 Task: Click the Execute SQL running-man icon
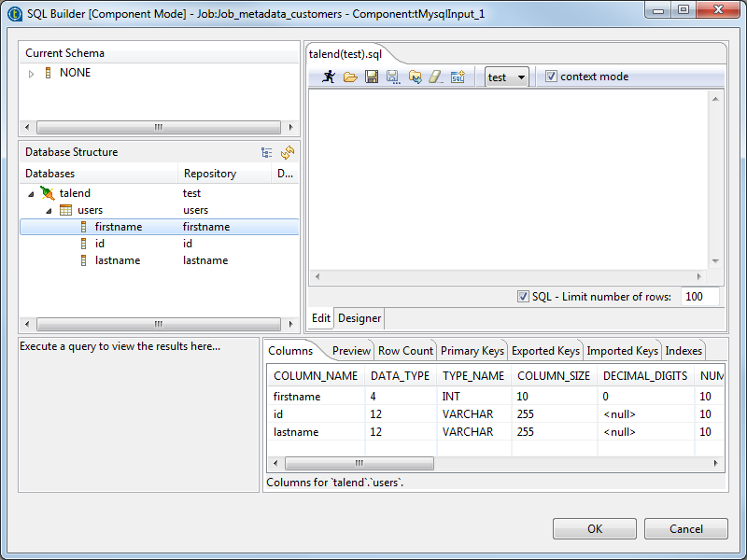[x=329, y=77]
